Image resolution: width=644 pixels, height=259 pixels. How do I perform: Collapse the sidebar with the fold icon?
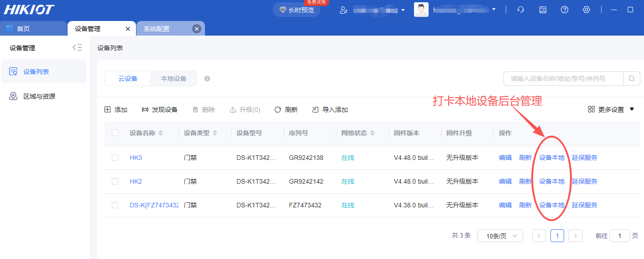[77, 48]
